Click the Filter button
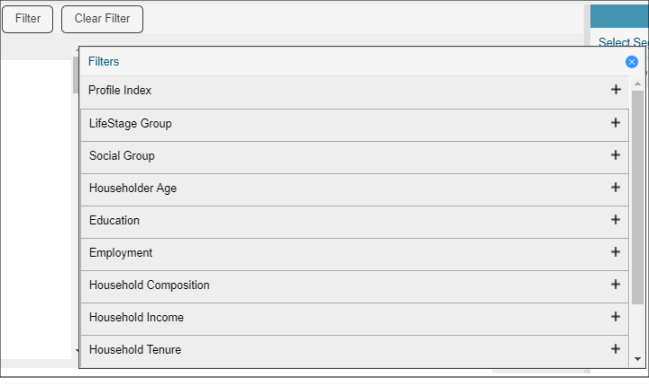 click(x=28, y=19)
